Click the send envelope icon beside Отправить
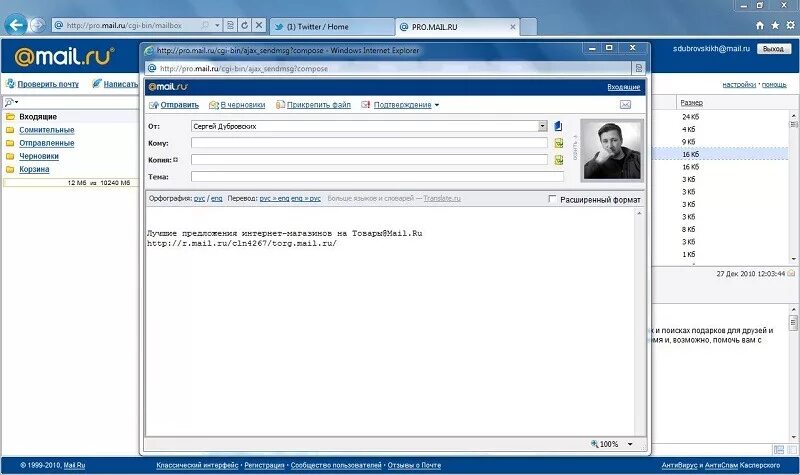This screenshot has width=800, height=475. point(154,105)
